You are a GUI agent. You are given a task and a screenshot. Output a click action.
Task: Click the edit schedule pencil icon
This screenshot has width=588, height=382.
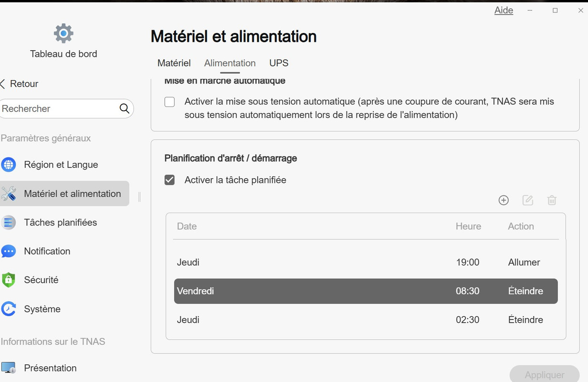click(x=527, y=200)
